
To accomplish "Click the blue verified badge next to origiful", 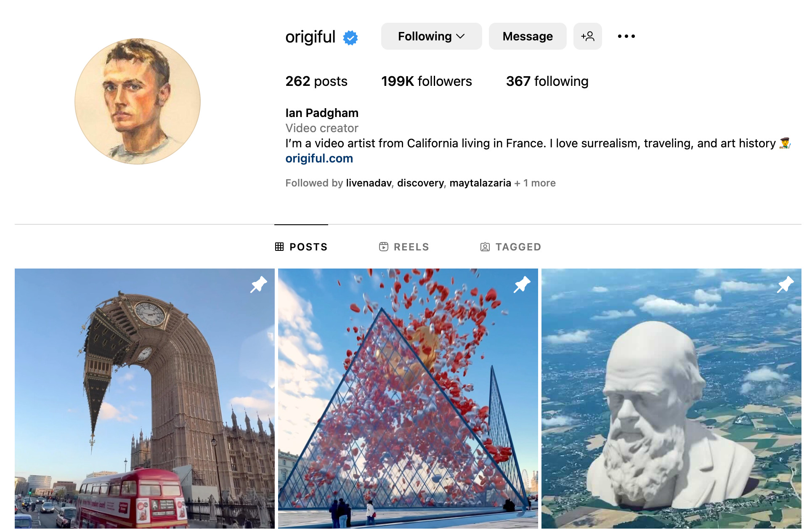I will click(x=350, y=37).
